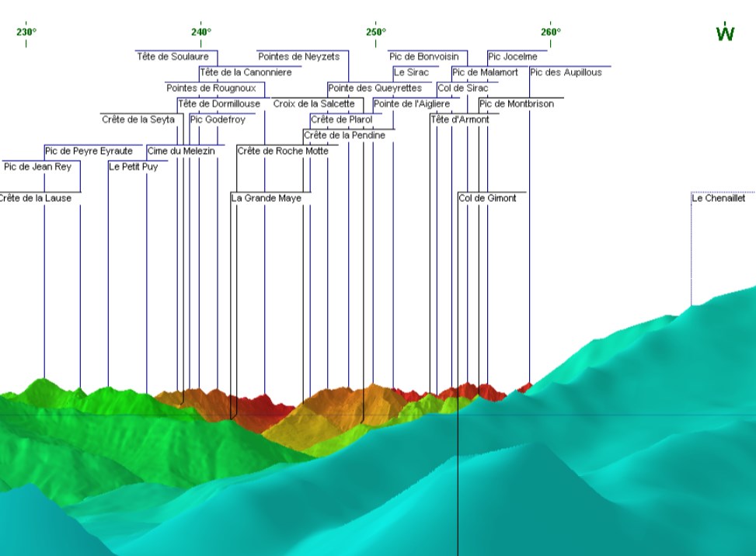Click the 230° compass bearing marker
The image size is (756, 556).
tap(26, 33)
